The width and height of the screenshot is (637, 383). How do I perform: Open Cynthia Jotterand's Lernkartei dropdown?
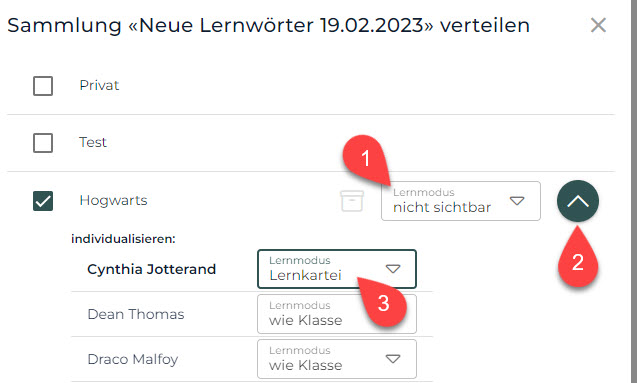[x=337, y=269]
